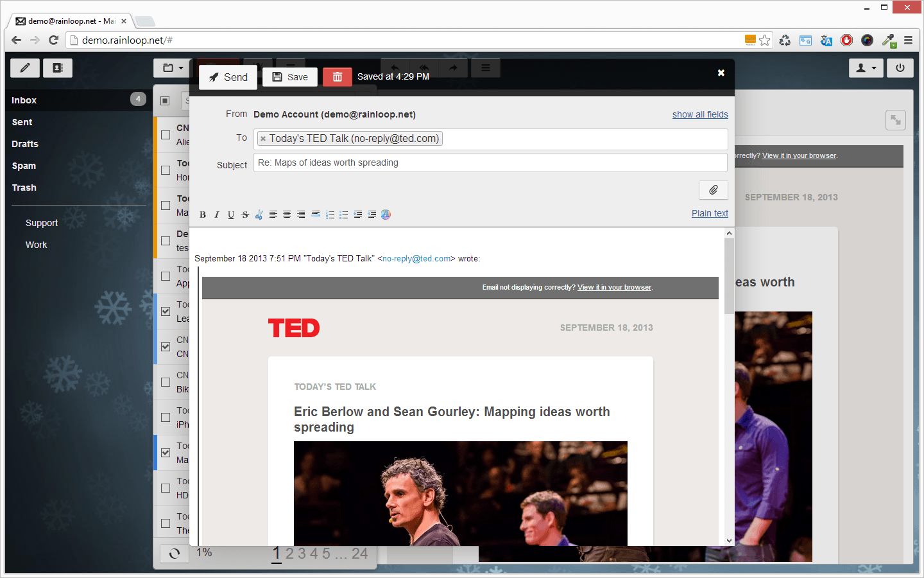
Task: Open the contacts address book icon
Action: (x=58, y=68)
